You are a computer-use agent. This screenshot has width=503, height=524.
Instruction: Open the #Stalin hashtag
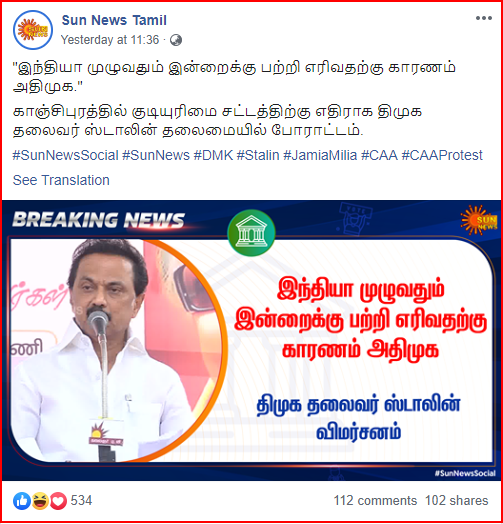258,155
